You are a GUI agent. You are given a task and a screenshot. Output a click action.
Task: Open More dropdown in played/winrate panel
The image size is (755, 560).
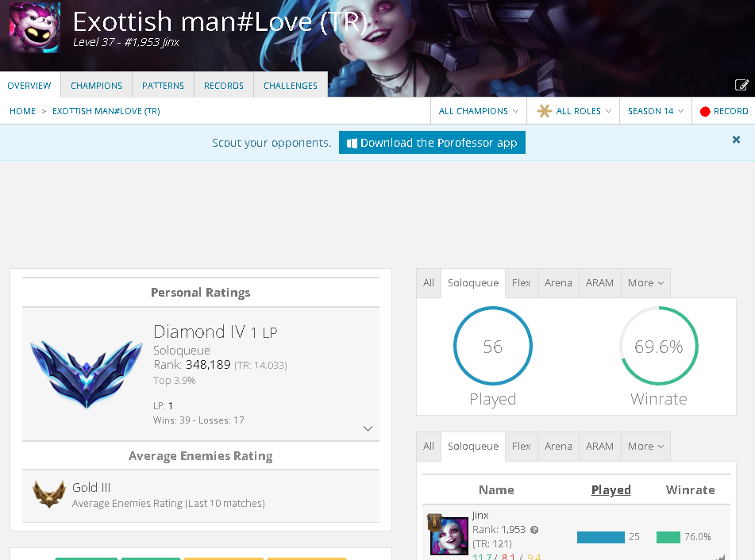pyautogui.click(x=645, y=283)
